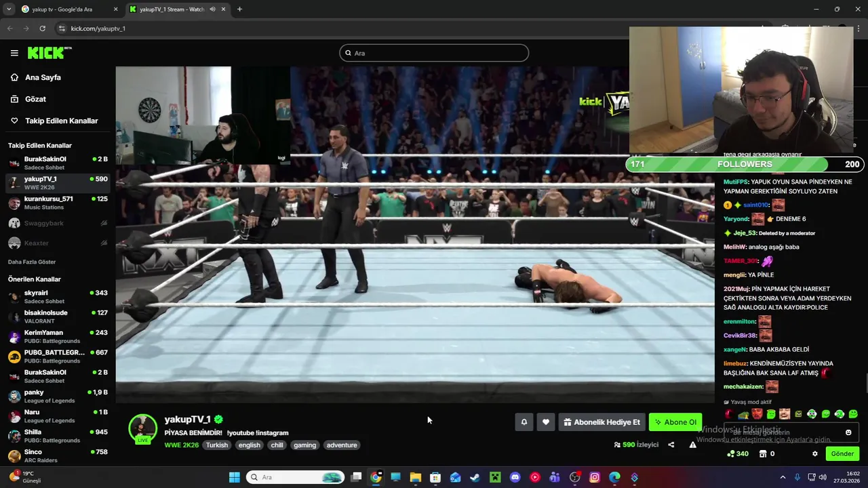
Task: Click yakupTV_1 channel avatar with LIVE badge
Action: 142,428
